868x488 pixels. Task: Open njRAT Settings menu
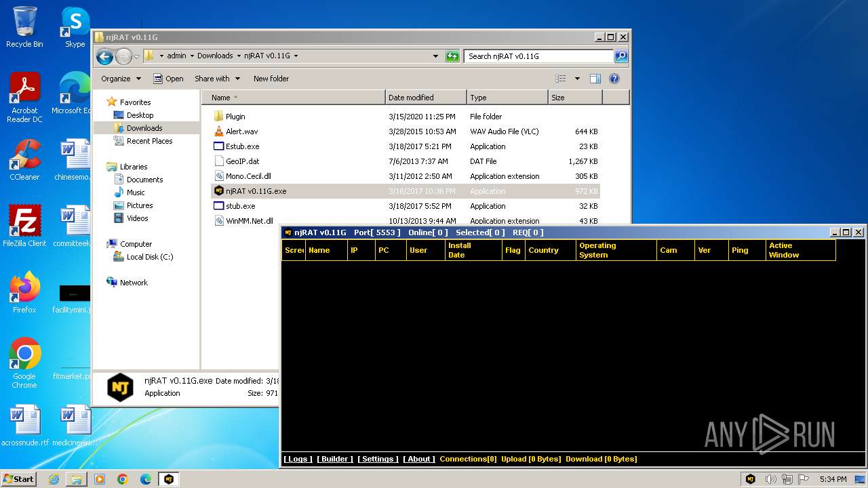378,459
